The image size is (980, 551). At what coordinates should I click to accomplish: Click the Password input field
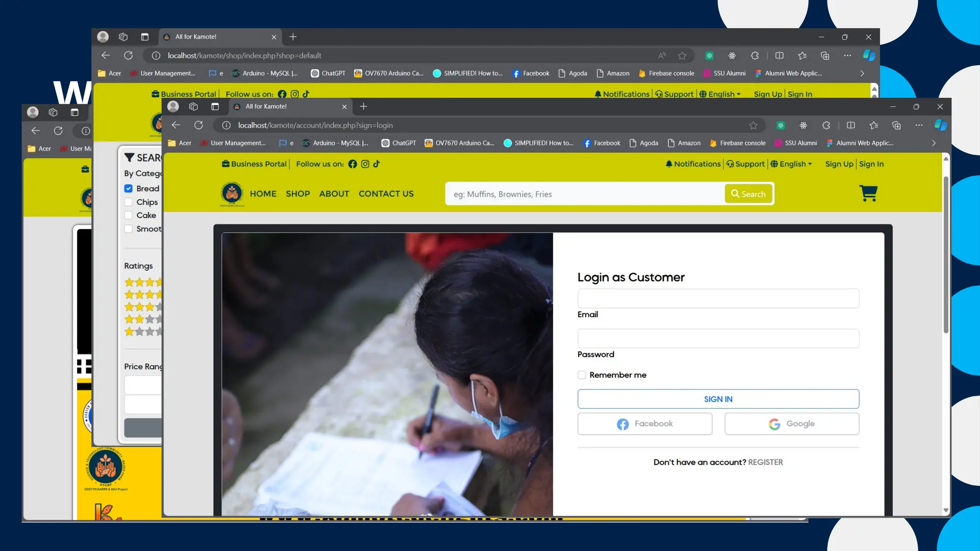tap(718, 339)
